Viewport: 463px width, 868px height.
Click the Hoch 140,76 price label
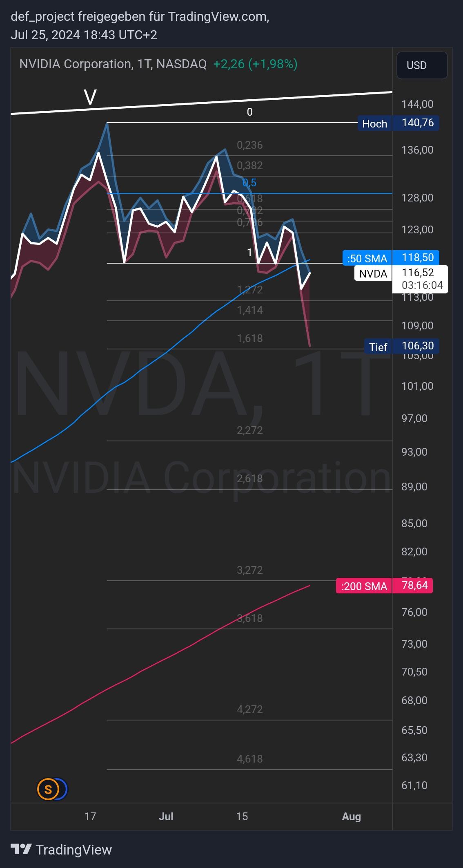pos(398,123)
